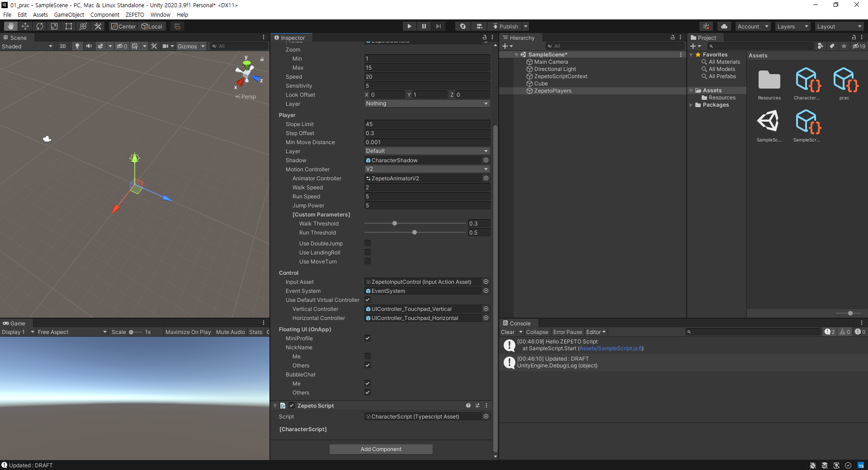The height and width of the screenshot is (470, 868).
Task: Open Layers dropdown
Action: coord(793,26)
